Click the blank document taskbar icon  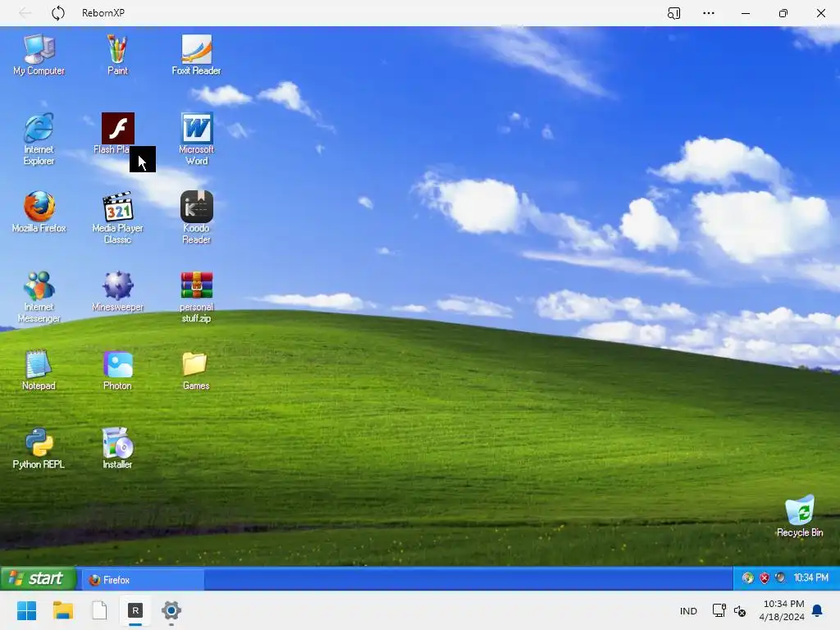[99, 610]
